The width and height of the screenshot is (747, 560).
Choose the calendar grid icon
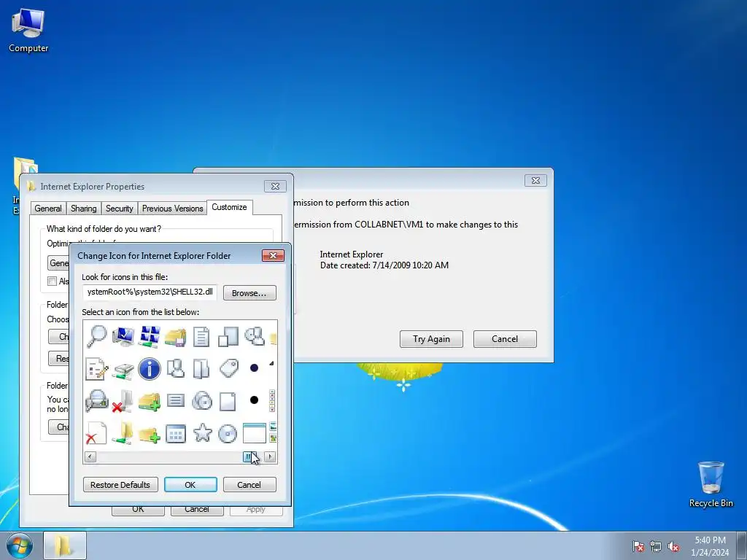pyautogui.click(x=175, y=434)
